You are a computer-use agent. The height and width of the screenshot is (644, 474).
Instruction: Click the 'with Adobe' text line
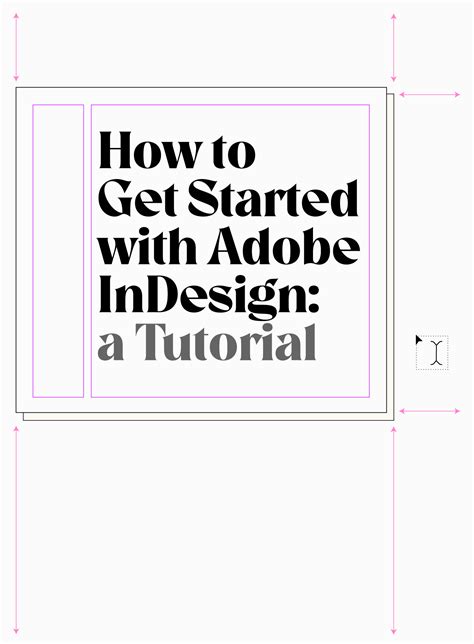pyautogui.click(x=229, y=246)
